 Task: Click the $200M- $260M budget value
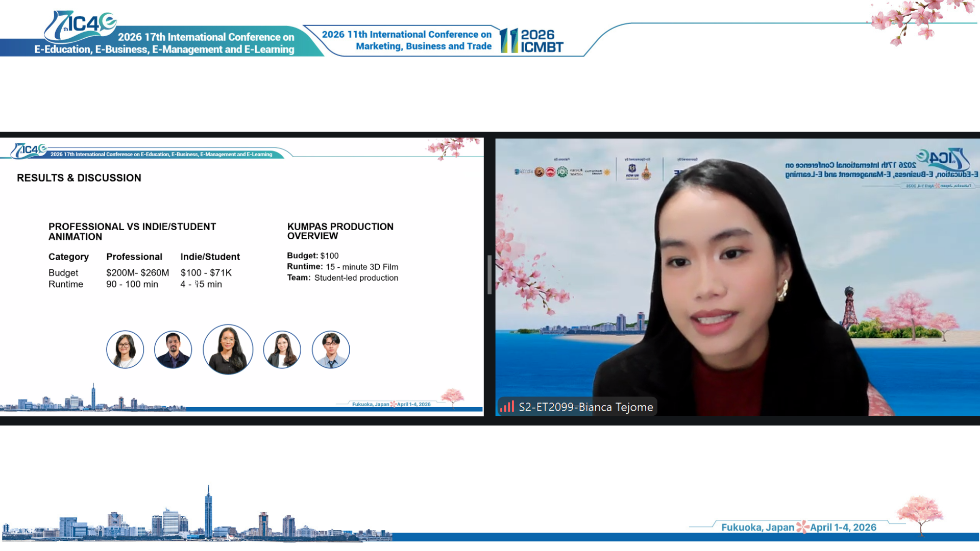(x=138, y=273)
